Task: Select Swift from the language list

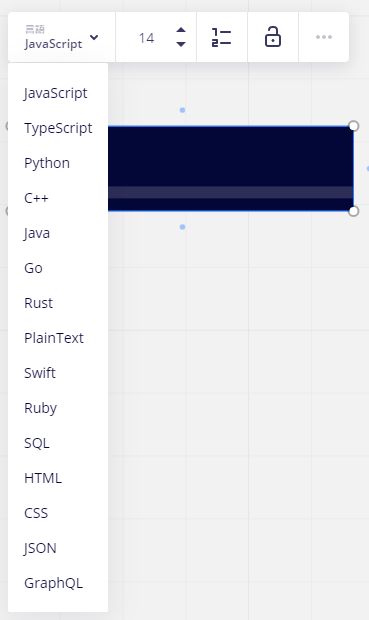Action: pyautogui.click(x=58, y=373)
